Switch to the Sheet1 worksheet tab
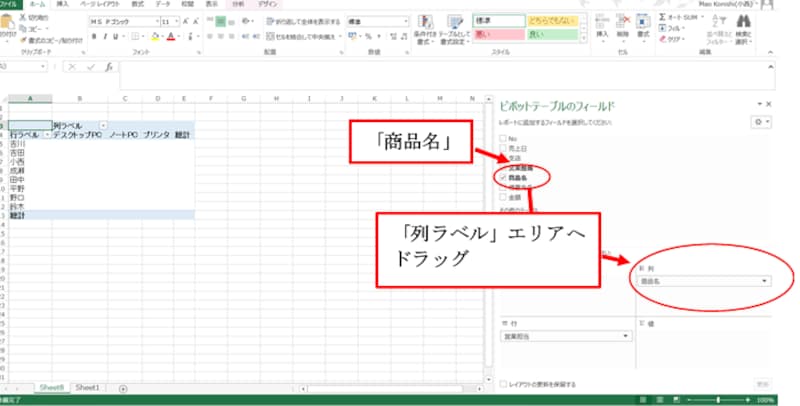The height and width of the screenshot is (406, 800). 88,387
